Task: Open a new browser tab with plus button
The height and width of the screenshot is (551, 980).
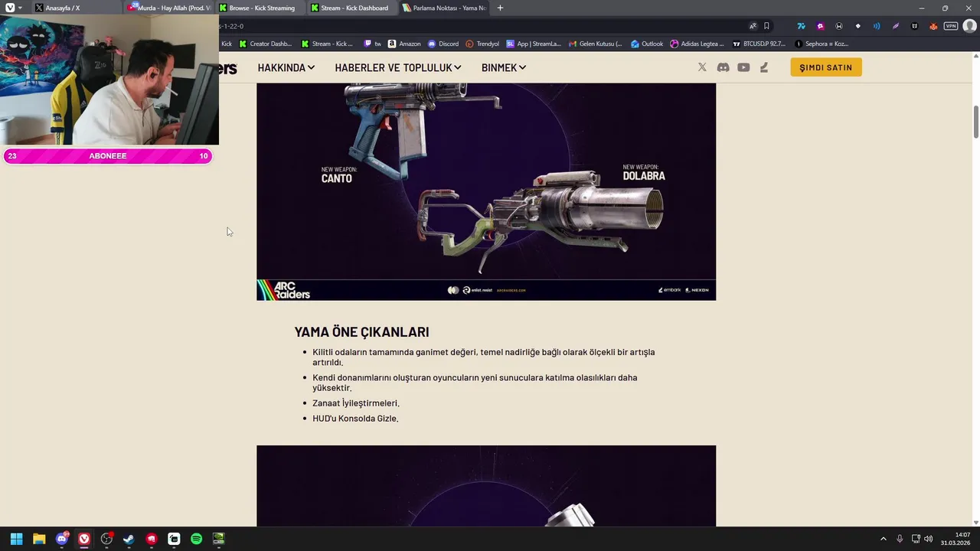Action: coord(500,8)
